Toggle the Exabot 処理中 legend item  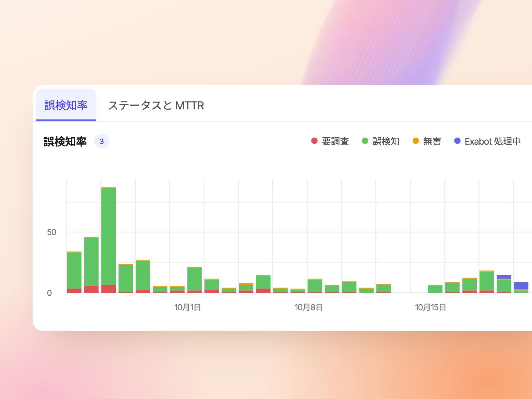click(x=487, y=141)
